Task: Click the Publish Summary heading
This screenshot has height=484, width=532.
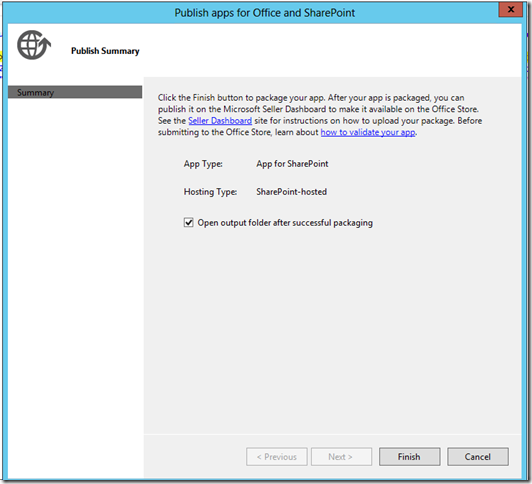Action: pos(105,51)
